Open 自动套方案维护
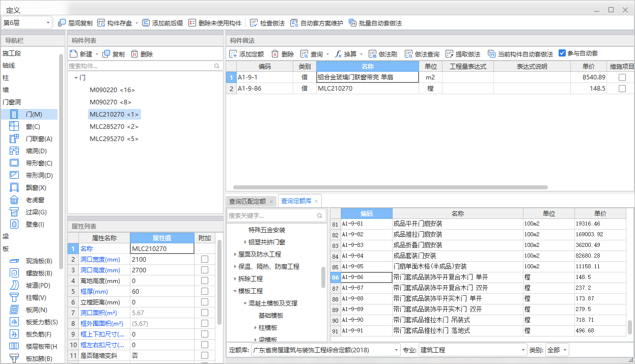Viewport: 635px width, 364px height. [316, 23]
